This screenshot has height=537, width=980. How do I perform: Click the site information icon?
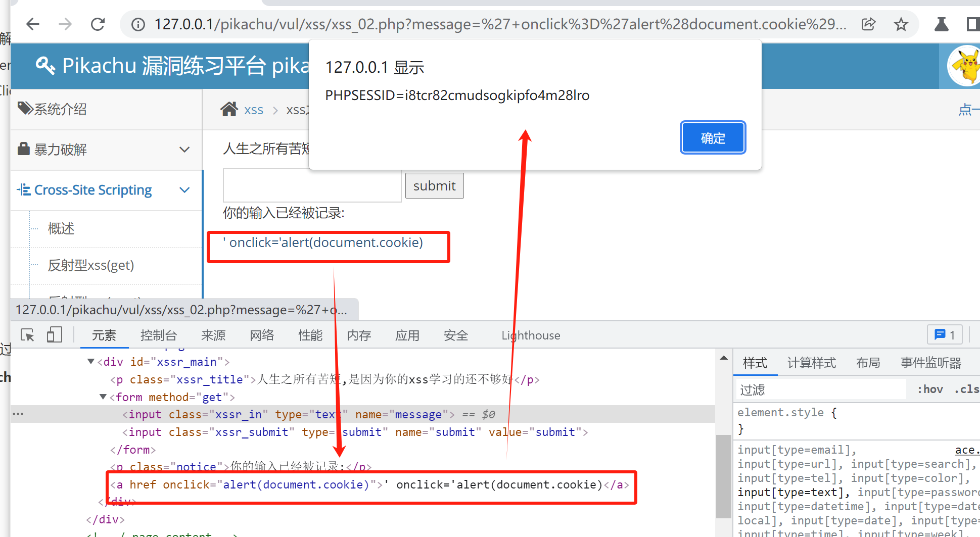(x=138, y=24)
